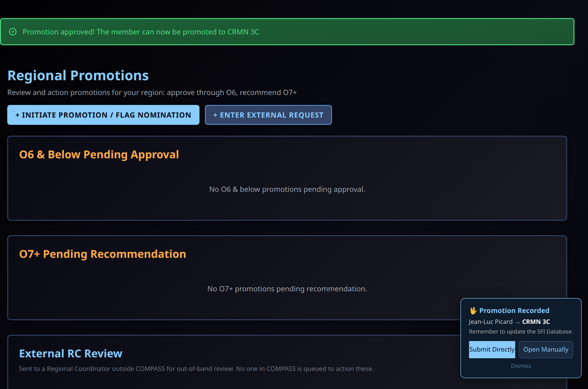
Task: Click "No O7+ promotions pending recommendation." text
Action: click(287, 289)
